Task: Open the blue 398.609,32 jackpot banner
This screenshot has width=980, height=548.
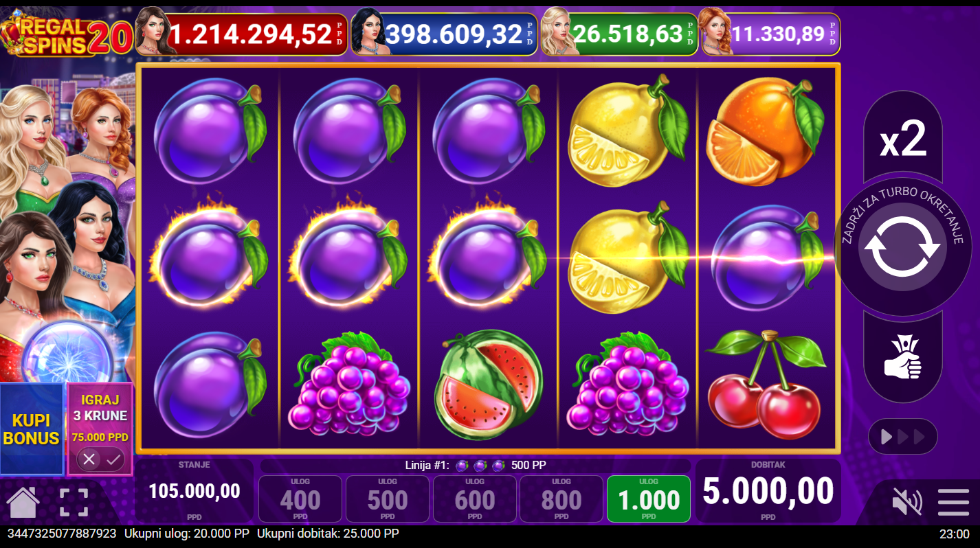Action: pyautogui.click(x=444, y=34)
